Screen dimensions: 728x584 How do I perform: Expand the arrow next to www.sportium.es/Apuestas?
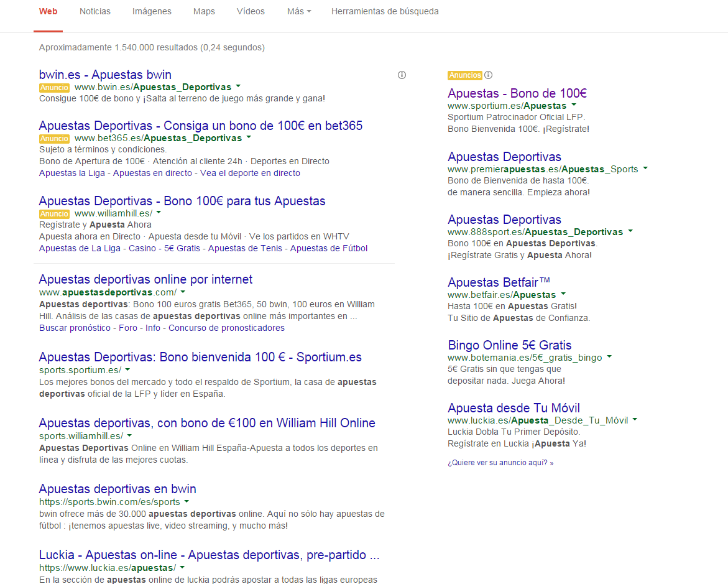pyautogui.click(x=574, y=104)
